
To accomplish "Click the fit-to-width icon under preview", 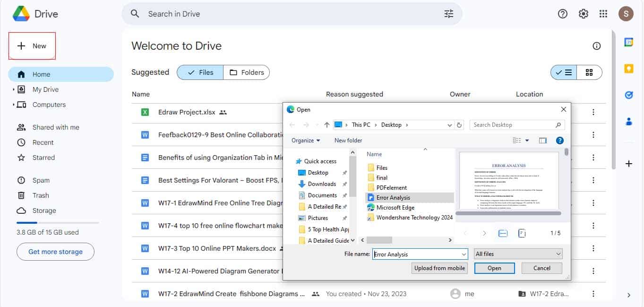I will click(x=503, y=233).
